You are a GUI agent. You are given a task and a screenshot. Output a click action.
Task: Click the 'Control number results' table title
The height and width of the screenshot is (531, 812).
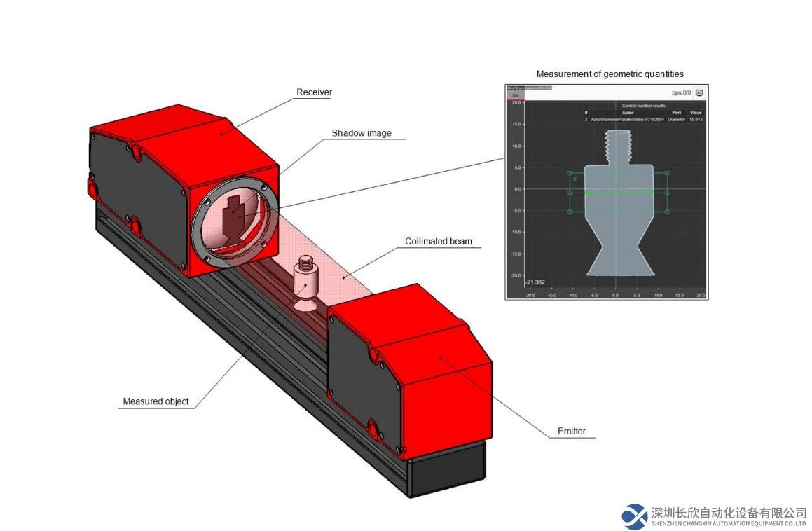[x=644, y=106]
